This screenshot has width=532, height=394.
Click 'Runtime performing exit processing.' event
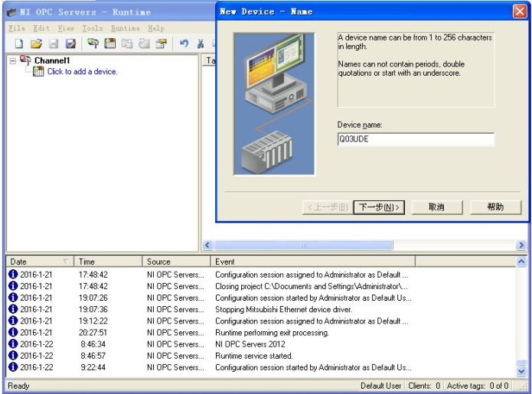pyautogui.click(x=272, y=333)
